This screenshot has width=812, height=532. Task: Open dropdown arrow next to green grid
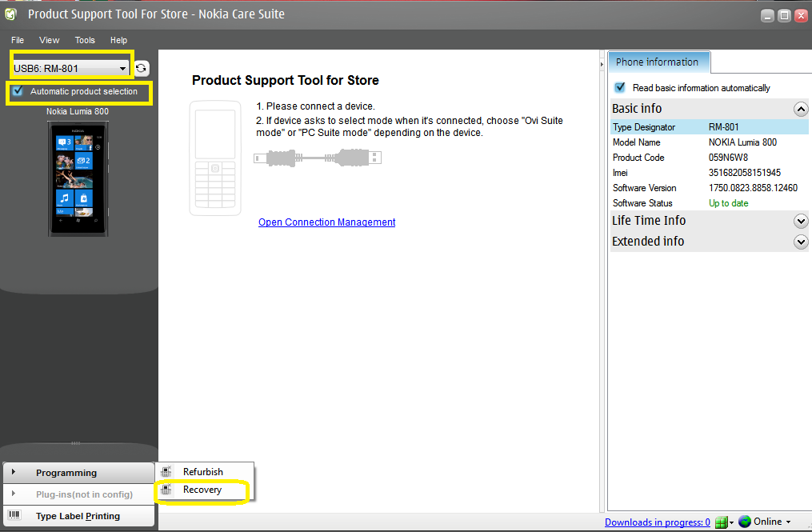[731, 522]
